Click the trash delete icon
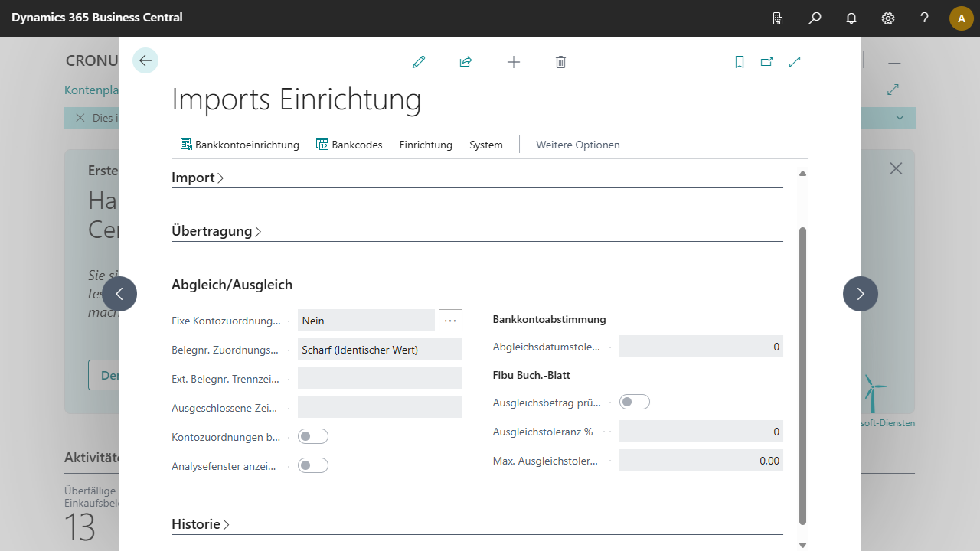The width and height of the screenshot is (980, 551). (x=560, y=62)
